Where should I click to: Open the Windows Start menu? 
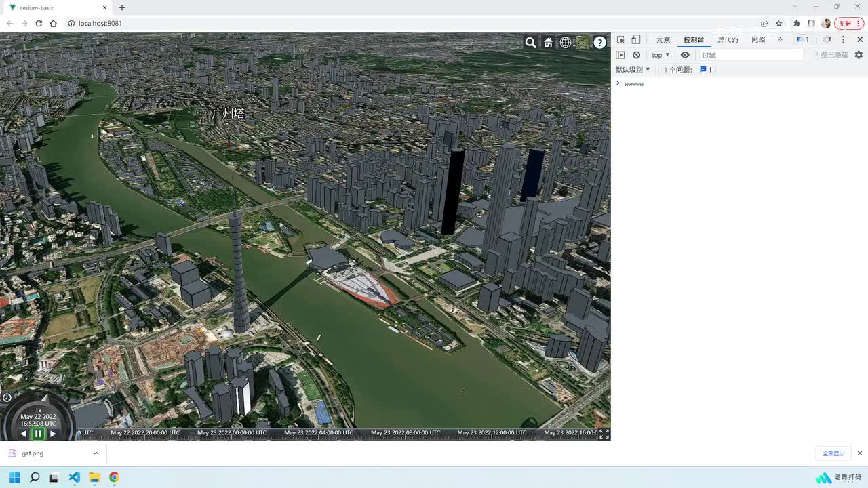tap(14, 477)
